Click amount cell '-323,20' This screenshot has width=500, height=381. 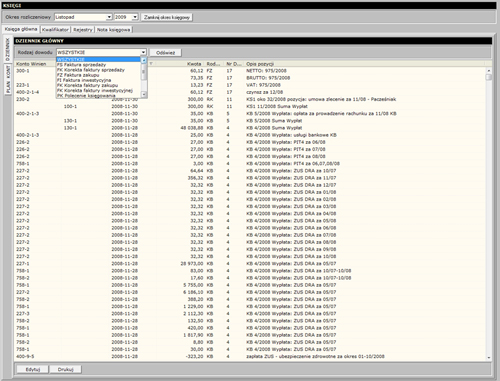tap(195, 356)
